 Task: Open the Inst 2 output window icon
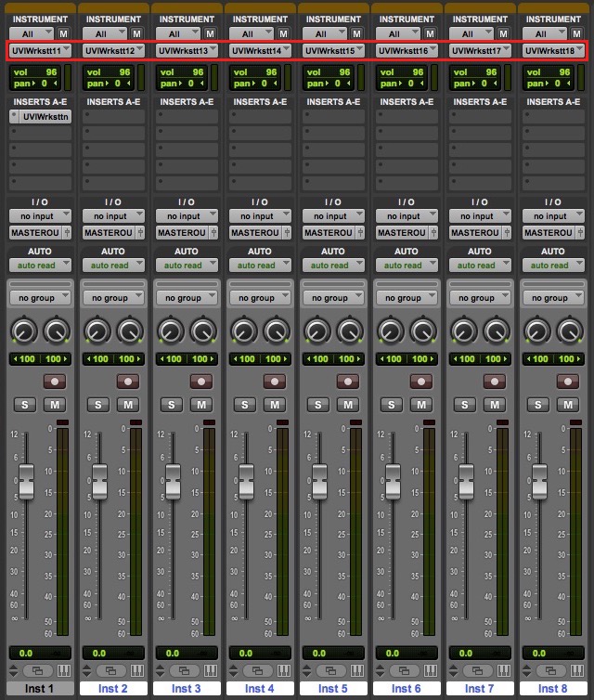[111, 670]
